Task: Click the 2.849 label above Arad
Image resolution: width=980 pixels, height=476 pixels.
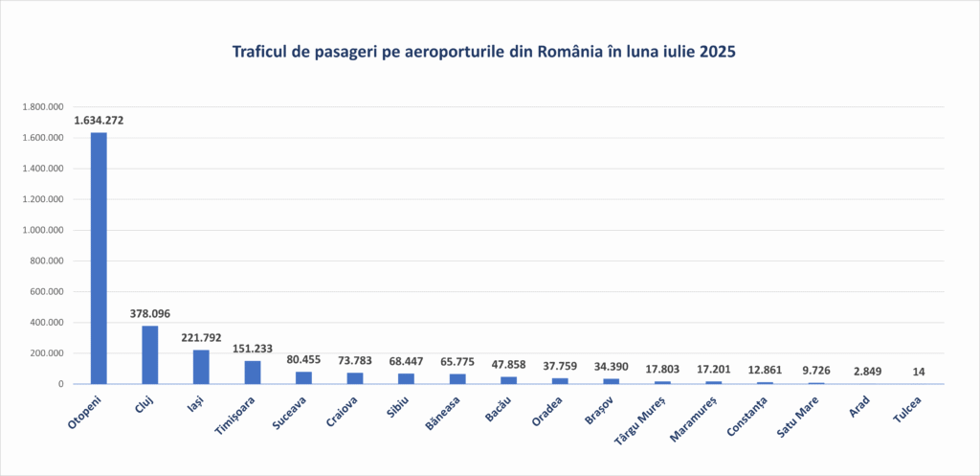Action: 867,372
